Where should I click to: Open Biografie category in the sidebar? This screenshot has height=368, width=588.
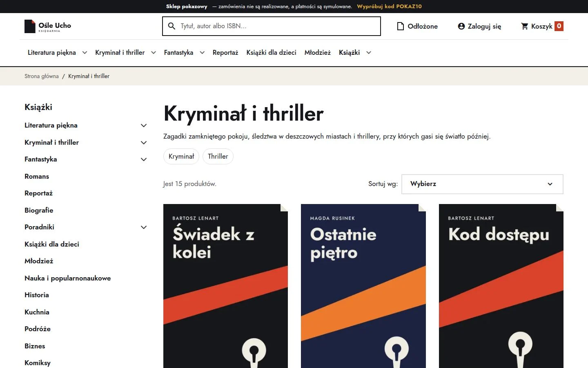[39, 211]
